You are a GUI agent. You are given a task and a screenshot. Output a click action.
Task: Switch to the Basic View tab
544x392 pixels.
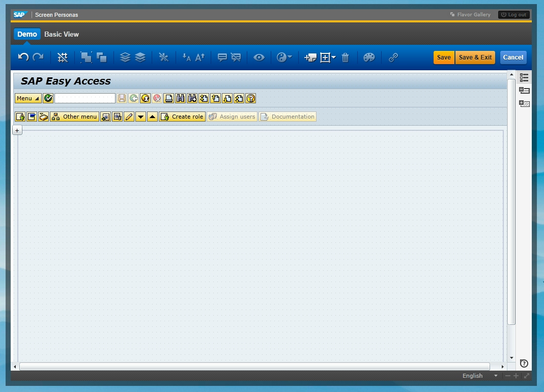pyautogui.click(x=62, y=34)
